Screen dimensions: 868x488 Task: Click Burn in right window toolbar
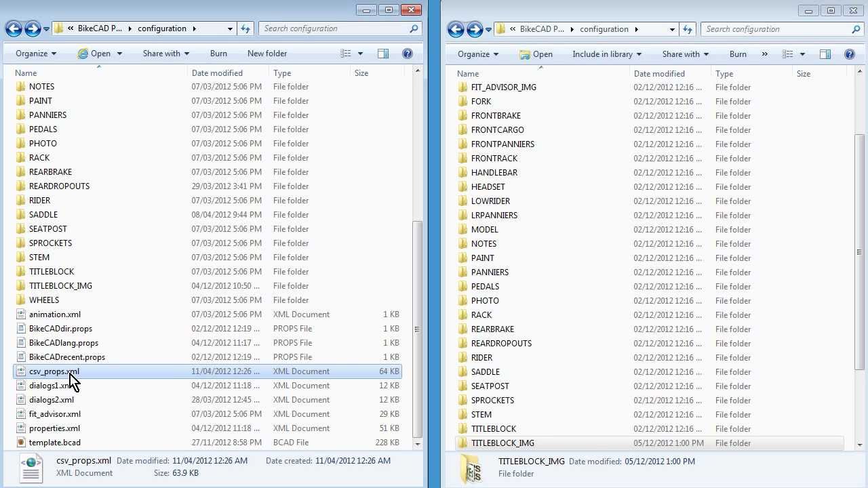738,54
